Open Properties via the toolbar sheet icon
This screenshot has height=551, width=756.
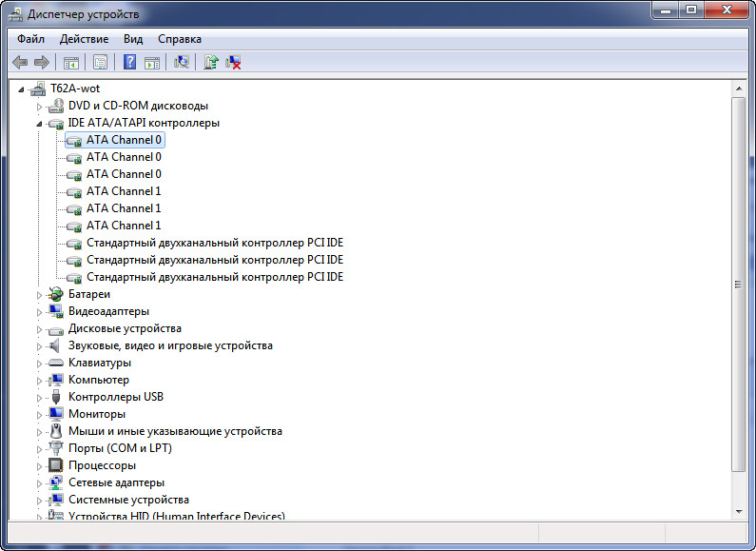tap(100, 62)
